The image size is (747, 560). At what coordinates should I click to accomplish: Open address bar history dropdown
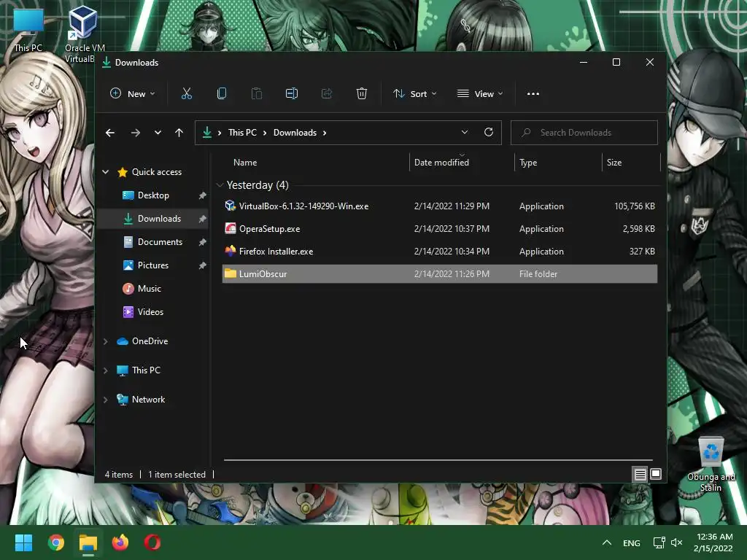point(465,133)
